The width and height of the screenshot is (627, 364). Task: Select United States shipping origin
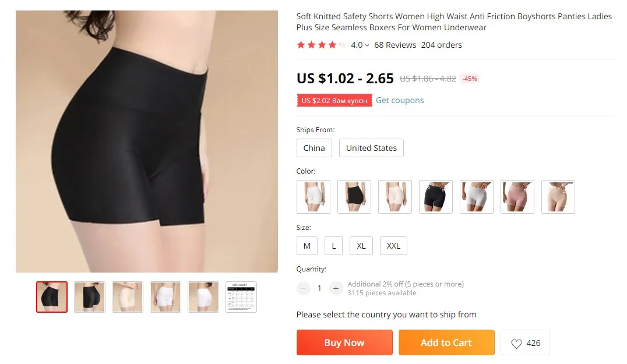click(372, 148)
